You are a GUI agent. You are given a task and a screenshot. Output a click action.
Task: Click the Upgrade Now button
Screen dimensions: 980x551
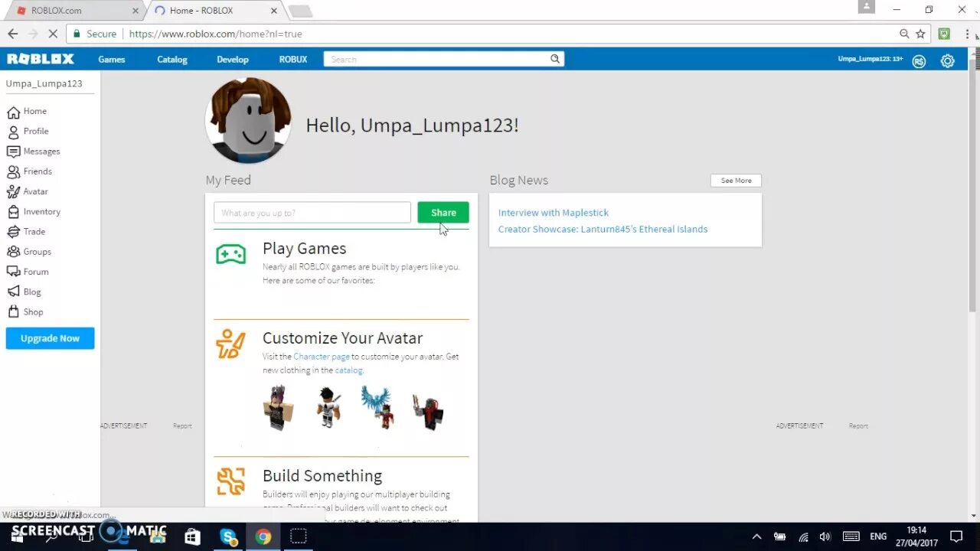(x=50, y=338)
